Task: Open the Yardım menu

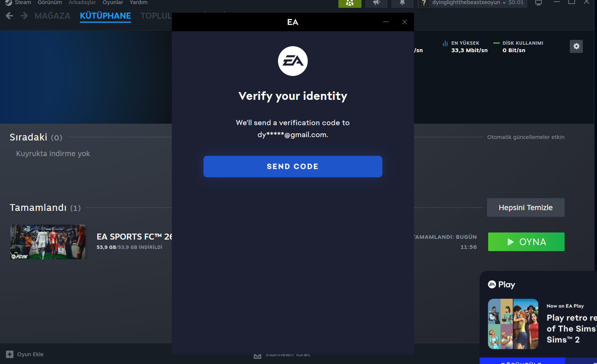Action: click(138, 3)
